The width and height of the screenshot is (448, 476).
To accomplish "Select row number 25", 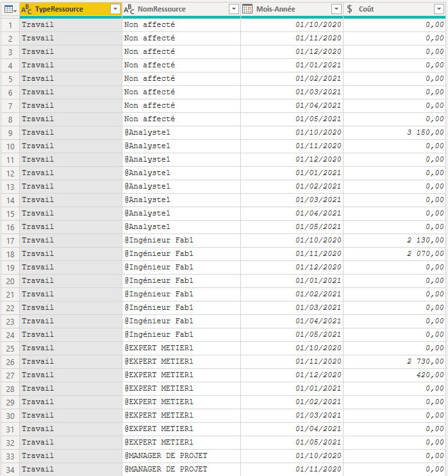I will (10, 348).
